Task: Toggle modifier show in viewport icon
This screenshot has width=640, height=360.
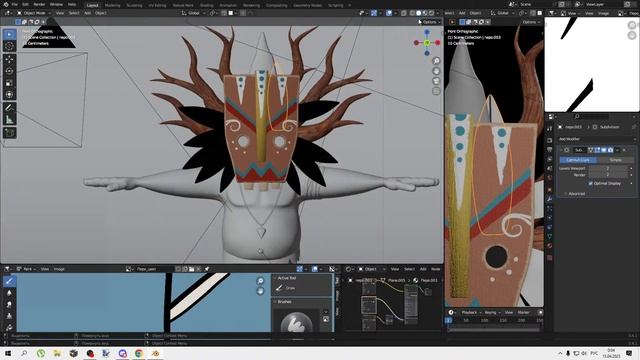Action: point(604,150)
